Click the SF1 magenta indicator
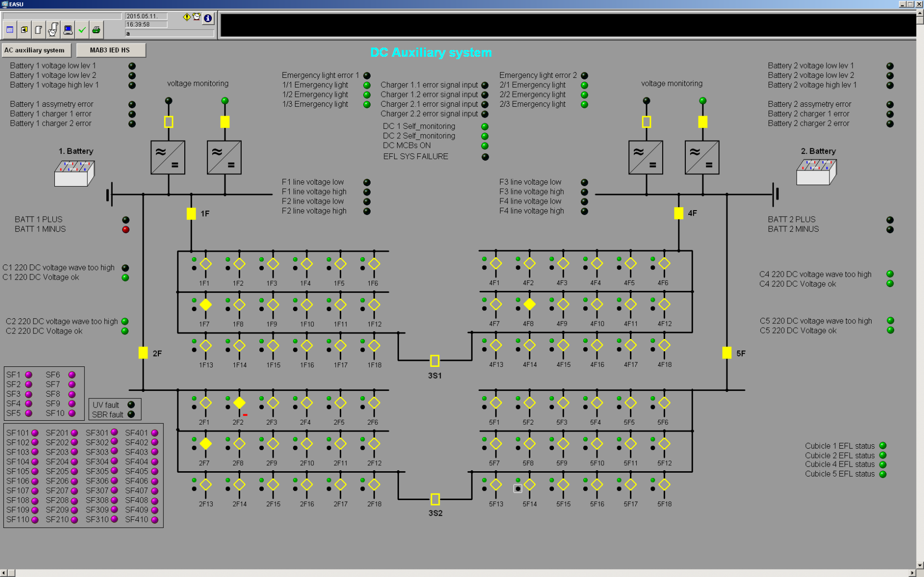 28,375
